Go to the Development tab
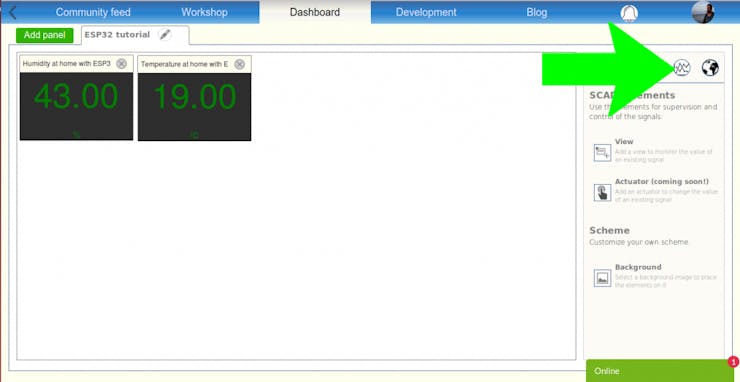The height and width of the screenshot is (382, 740). (x=426, y=12)
